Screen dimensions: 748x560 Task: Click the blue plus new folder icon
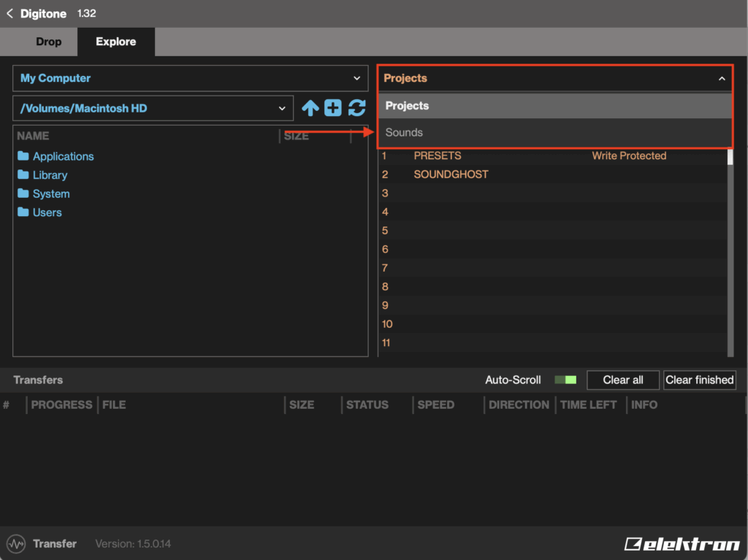(x=333, y=108)
